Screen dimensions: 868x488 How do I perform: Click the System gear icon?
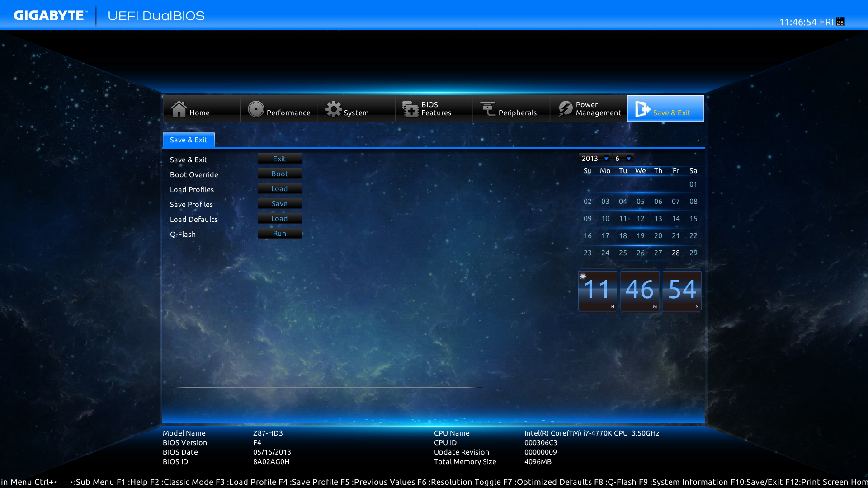(335, 108)
